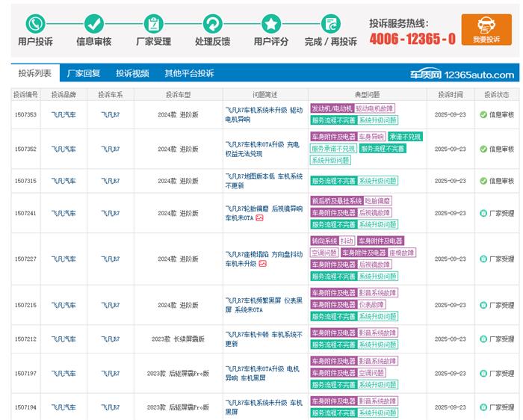Screen dimensions: 523x420
Task: Click 信息审核 status for complaint 1507353
Action: click(x=497, y=114)
